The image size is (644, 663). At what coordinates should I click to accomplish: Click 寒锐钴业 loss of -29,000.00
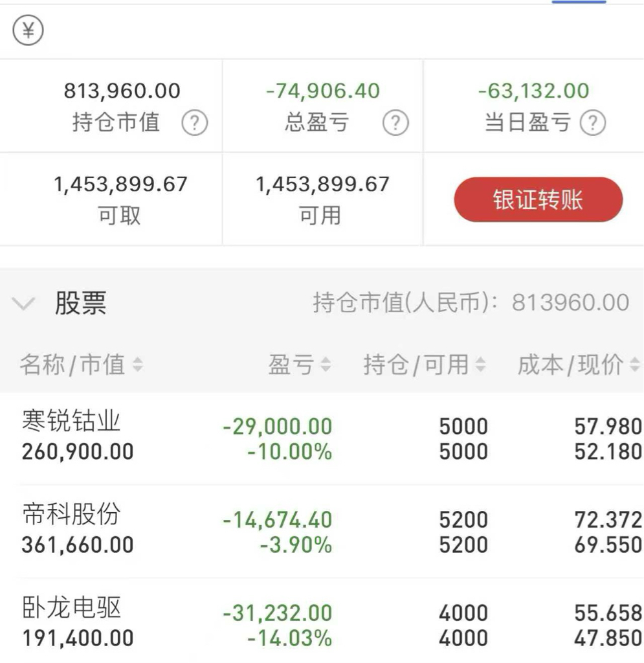pyautogui.click(x=277, y=427)
